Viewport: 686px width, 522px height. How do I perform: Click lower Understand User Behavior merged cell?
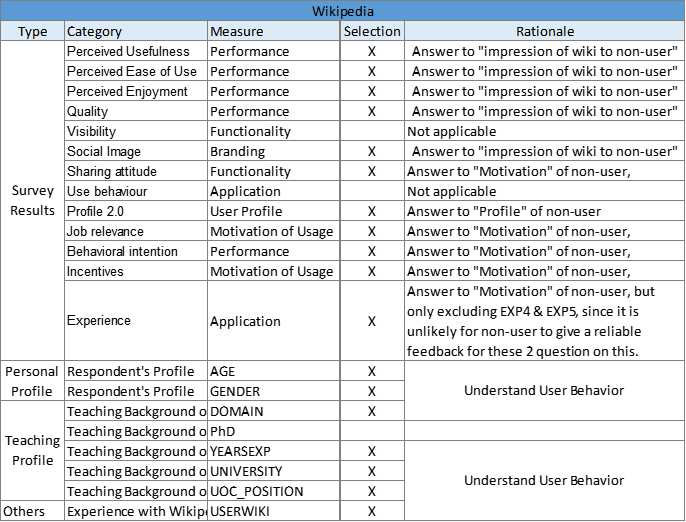[x=545, y=480]
